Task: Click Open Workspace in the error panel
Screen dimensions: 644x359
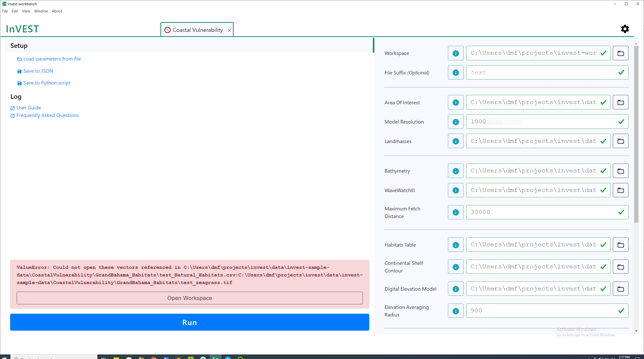Action: click(189, 298)
